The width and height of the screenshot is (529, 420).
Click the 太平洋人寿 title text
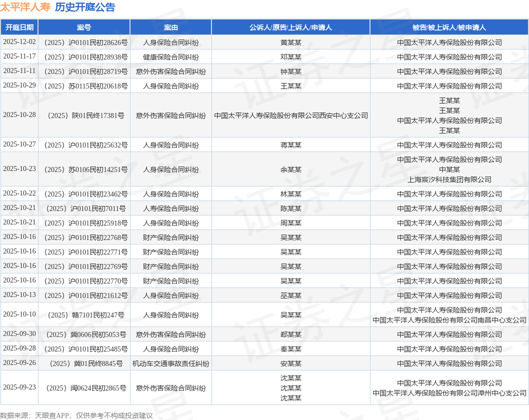click(25, 7)
